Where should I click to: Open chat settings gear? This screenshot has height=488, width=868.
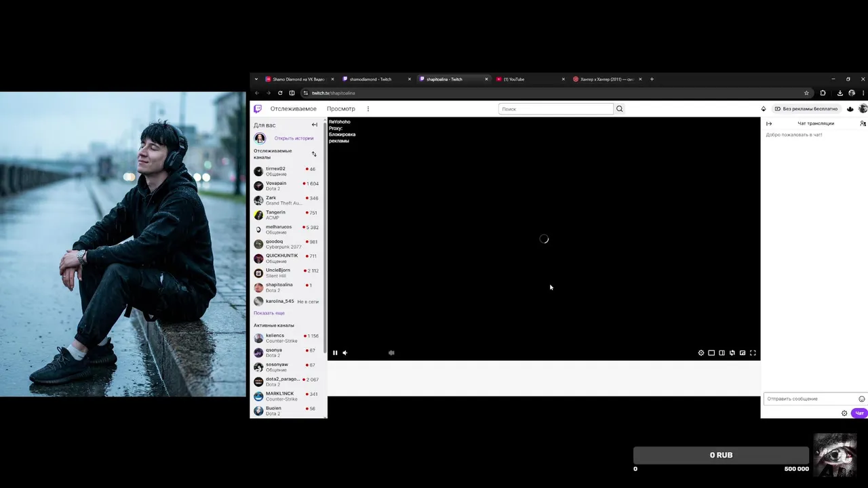tap(844, 413)
